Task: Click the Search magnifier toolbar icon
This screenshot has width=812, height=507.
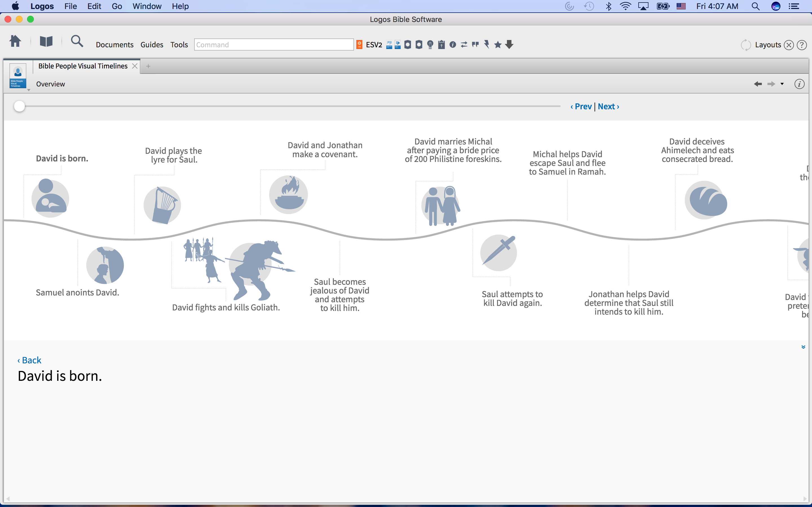Action: [77, 42]
